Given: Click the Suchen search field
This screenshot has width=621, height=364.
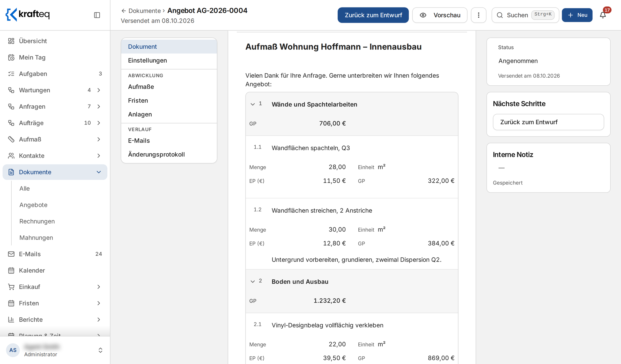Looking at the screenshot, I should coord(525,15).
